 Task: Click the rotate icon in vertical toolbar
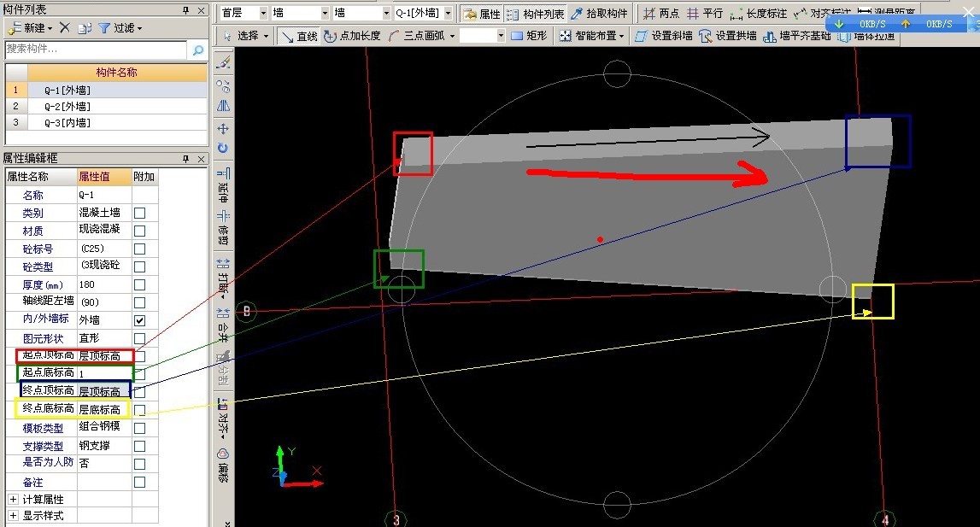pos(223,148)
